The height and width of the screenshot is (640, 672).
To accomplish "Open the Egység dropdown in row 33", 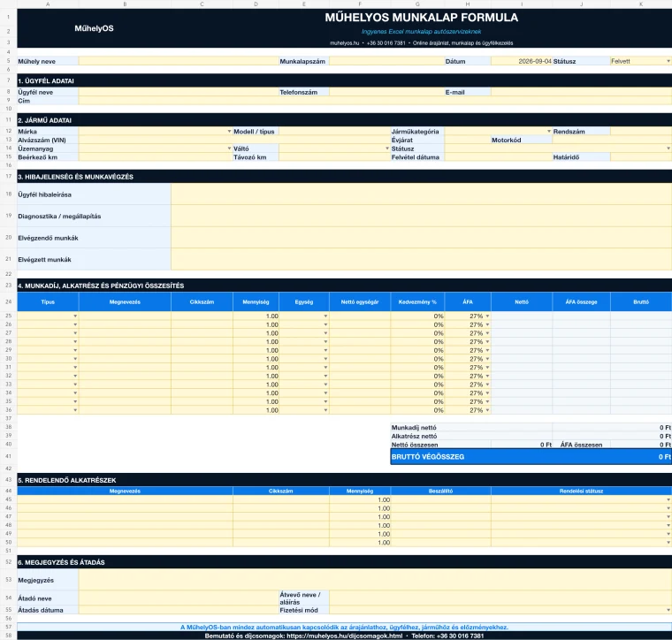I will 325,385.
